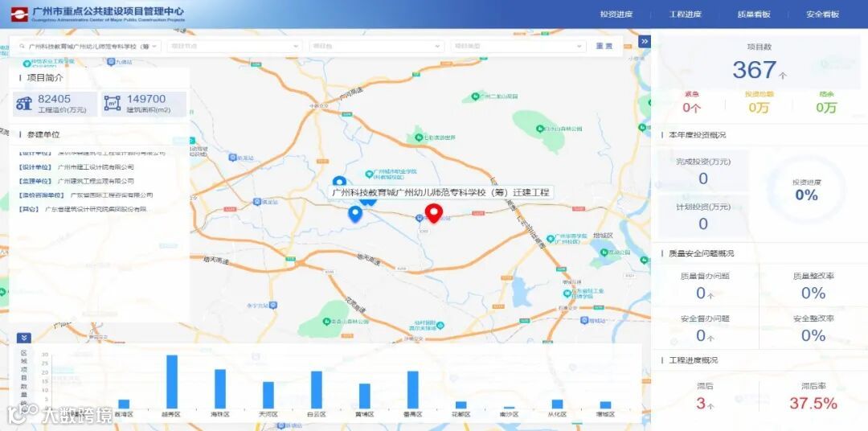Click the red management center logo
868x431 pixels.
[x=18, y=14]
